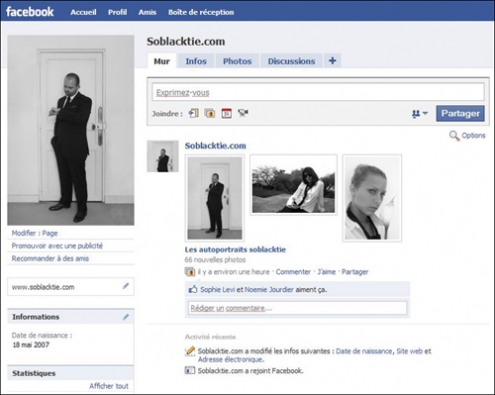Click the photo album icon beside timestamp
This screenshot has width=495, height=395.
pyautogui.click(x=190, y=272)
